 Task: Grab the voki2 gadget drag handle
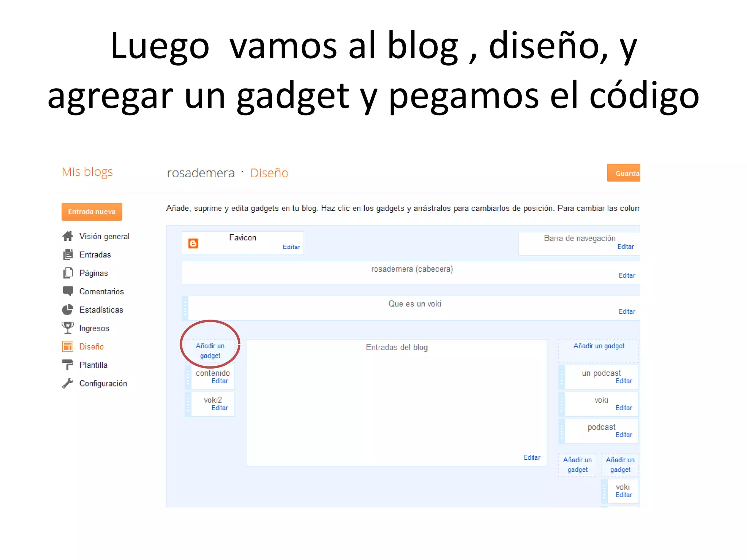188,404
